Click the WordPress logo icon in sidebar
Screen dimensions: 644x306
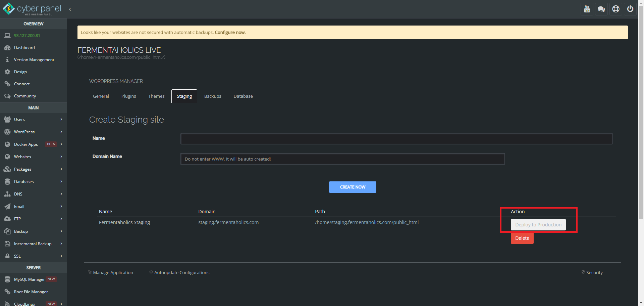point(7,132)
